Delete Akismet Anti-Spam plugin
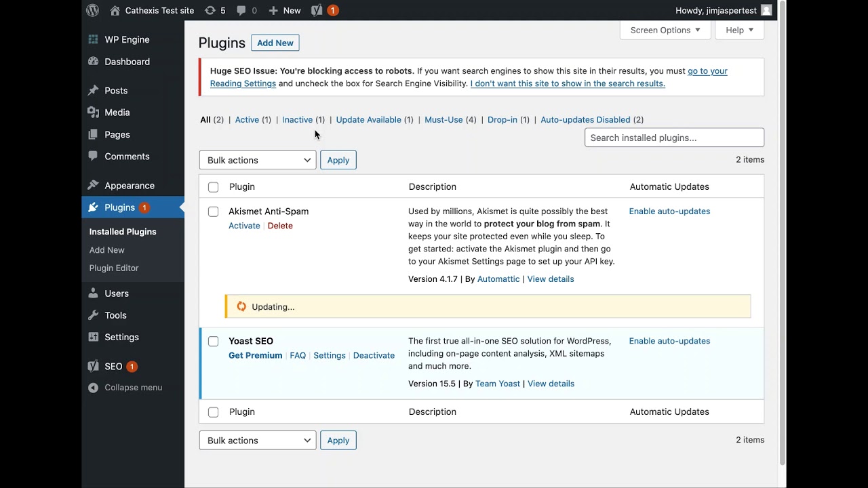 280,226
